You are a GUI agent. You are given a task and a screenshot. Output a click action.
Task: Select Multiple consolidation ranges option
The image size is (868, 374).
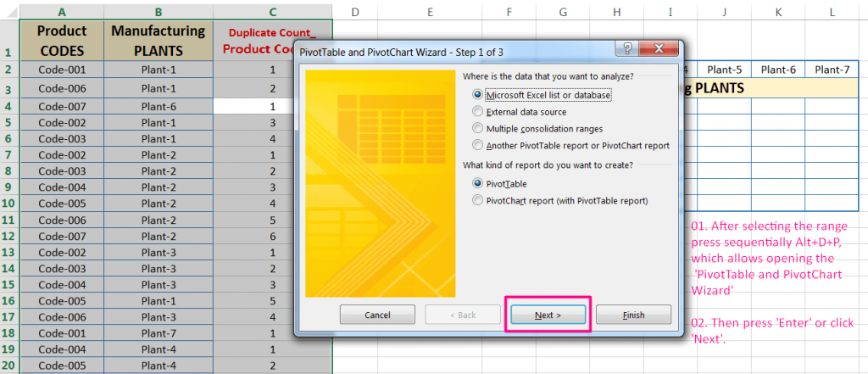click(x=479, y=129)
